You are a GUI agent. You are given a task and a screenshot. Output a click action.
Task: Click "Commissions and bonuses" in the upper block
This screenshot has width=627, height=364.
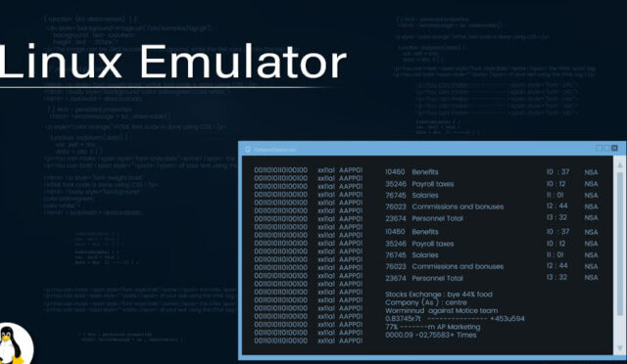coord(458,206)
